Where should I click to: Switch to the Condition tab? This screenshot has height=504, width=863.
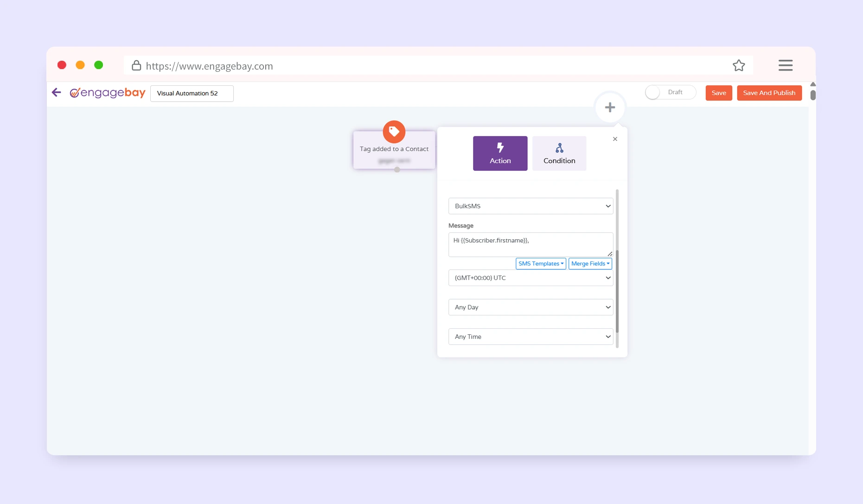pyautogui.click(x=559, y=153)
